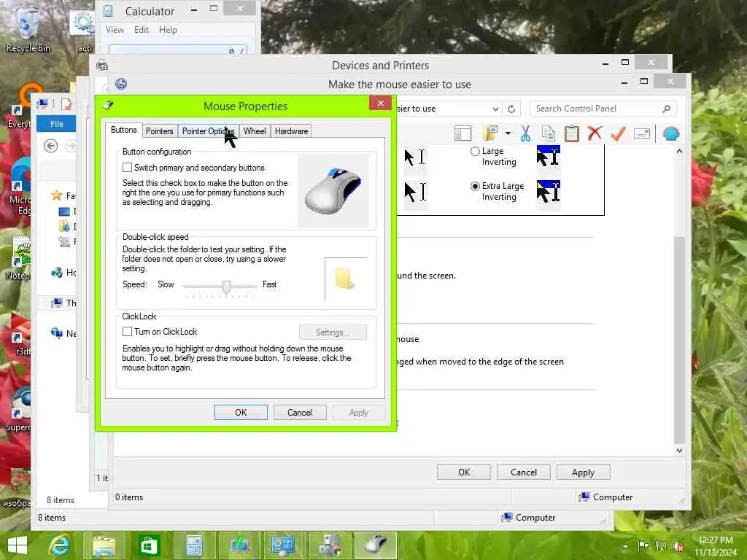Click Cancel in Make the mouse easier window
747x560 pixels.
(x=524, y=472)
